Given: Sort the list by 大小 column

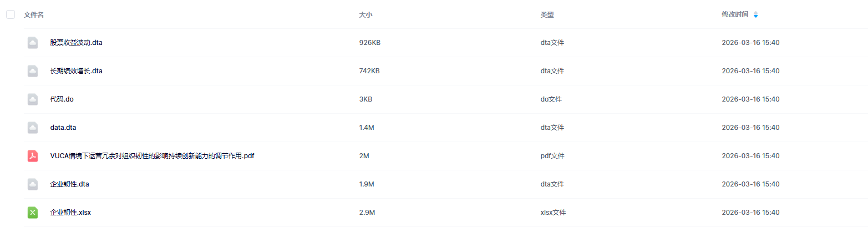Looking at the screenshot, I should (366, 15).
